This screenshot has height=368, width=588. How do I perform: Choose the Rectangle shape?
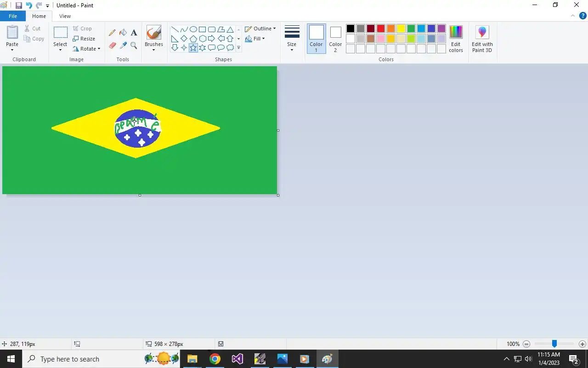[202, 29]
